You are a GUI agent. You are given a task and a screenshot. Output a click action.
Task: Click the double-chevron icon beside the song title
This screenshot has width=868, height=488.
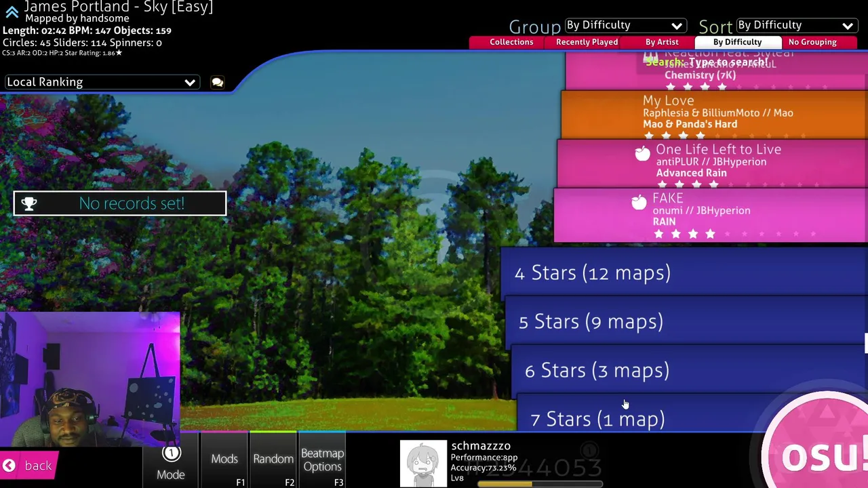point(12,12)
